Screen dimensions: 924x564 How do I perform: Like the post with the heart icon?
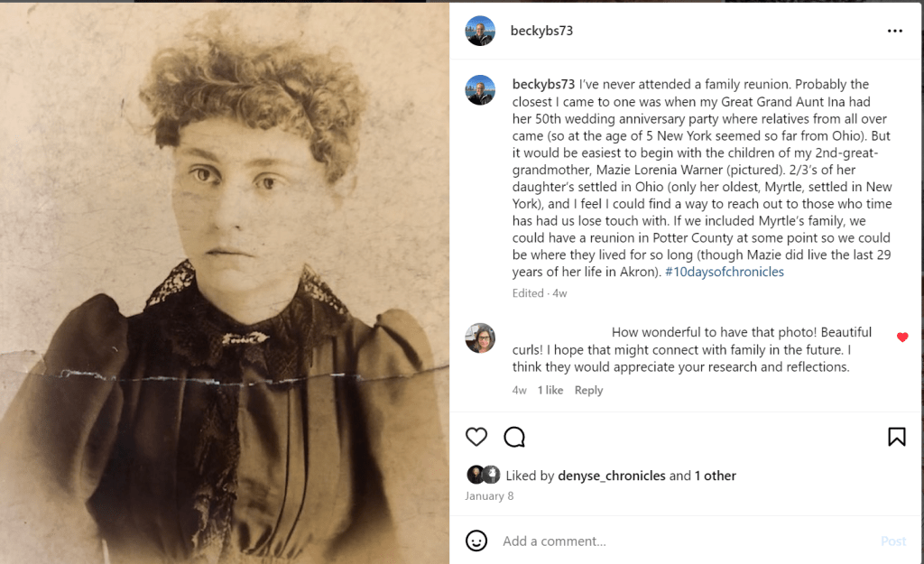tap(476, 437)
